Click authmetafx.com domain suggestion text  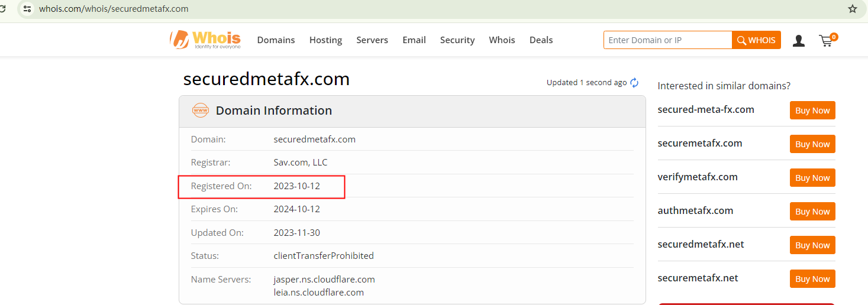[695, 210]
